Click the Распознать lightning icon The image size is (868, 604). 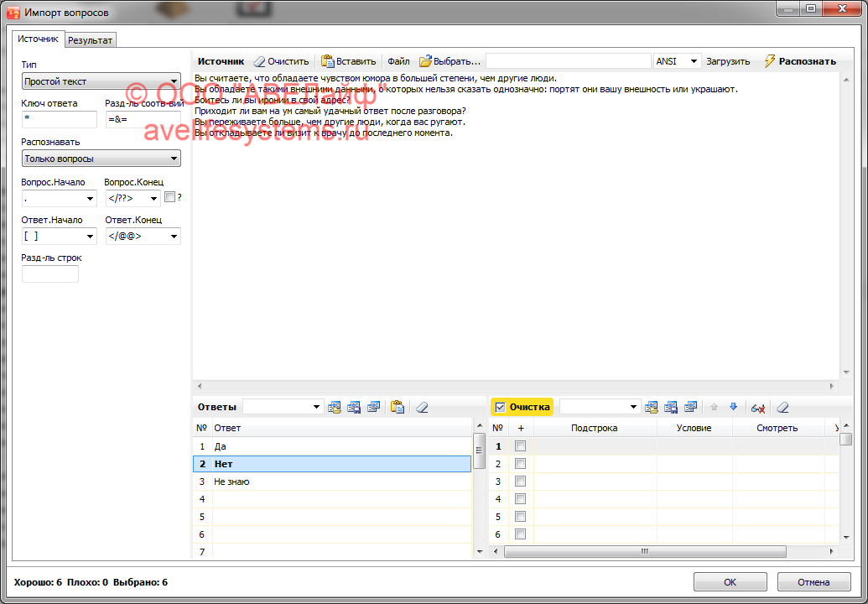pyautogui.click(x=770, y=61)
